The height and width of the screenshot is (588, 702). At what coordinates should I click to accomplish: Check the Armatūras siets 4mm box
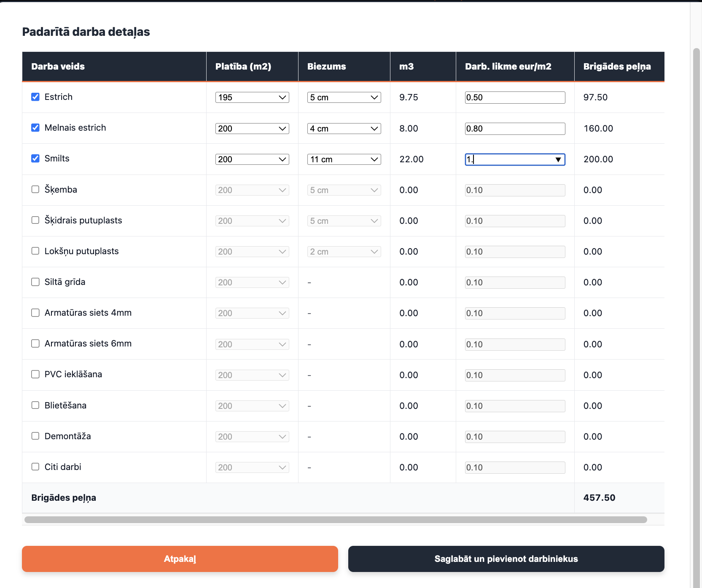pos(35,313)
